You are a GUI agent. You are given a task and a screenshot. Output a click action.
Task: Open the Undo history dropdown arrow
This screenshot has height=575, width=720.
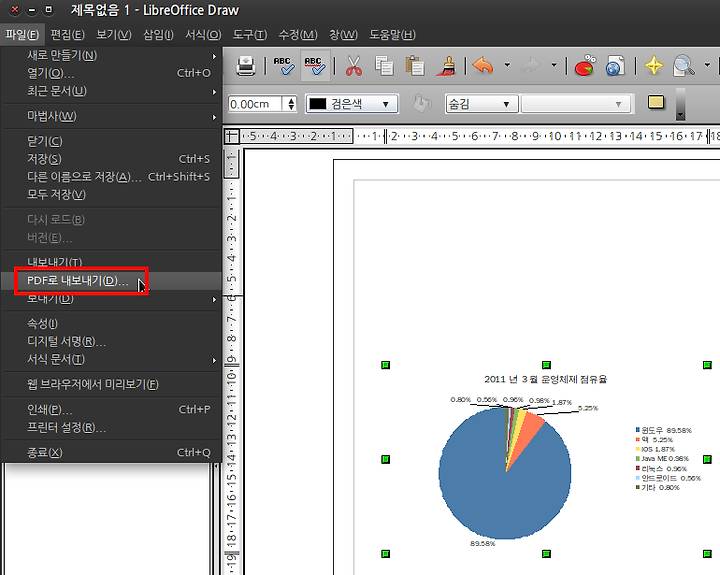(507, 65)
